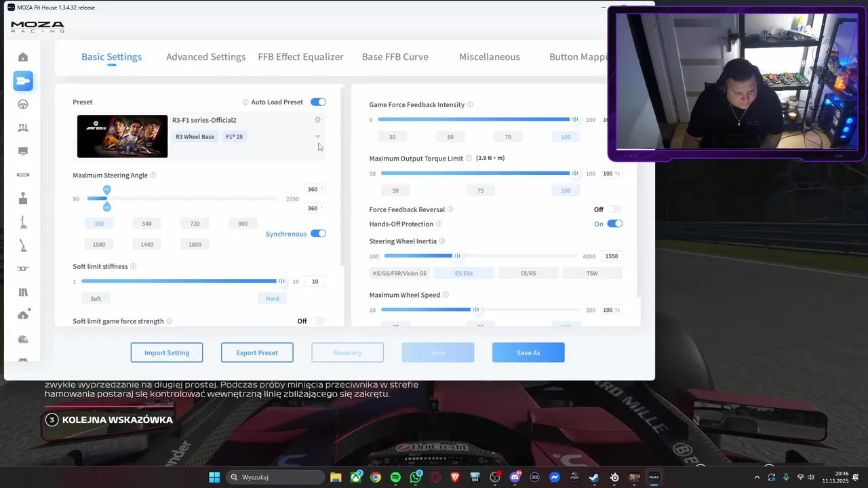Open the steering wheel icon in sidebar

[x=23, y=104]
